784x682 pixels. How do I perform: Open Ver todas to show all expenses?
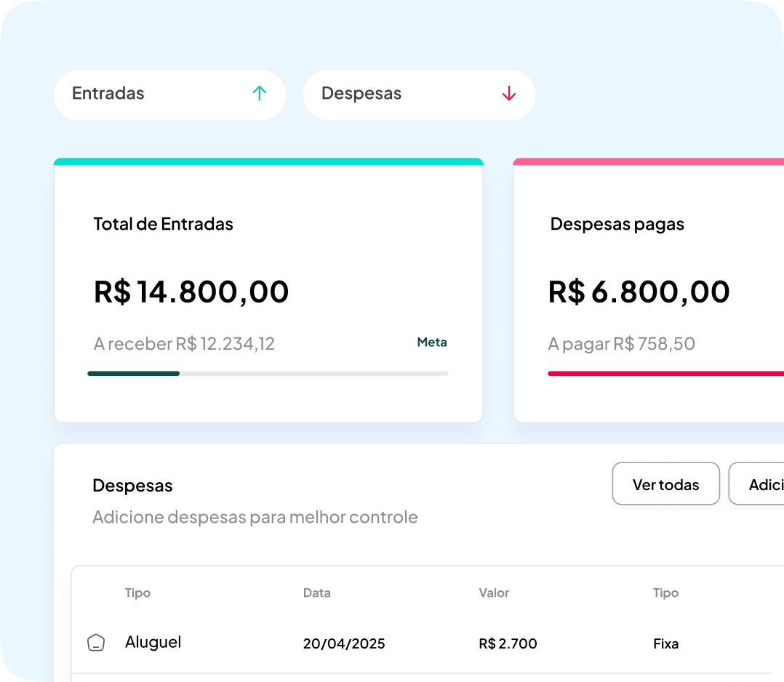click(x=665, y=484)
